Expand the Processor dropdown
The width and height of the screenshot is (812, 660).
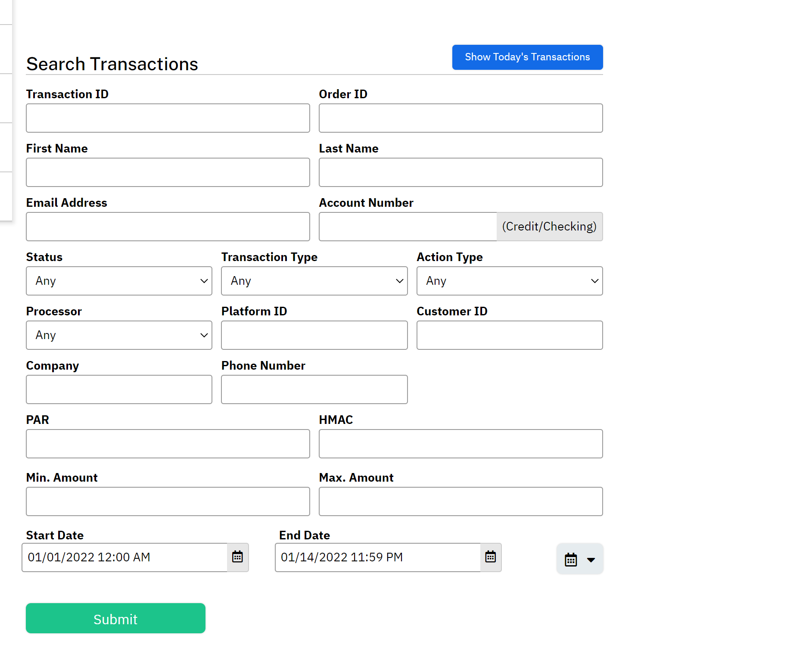coord(119,335)
